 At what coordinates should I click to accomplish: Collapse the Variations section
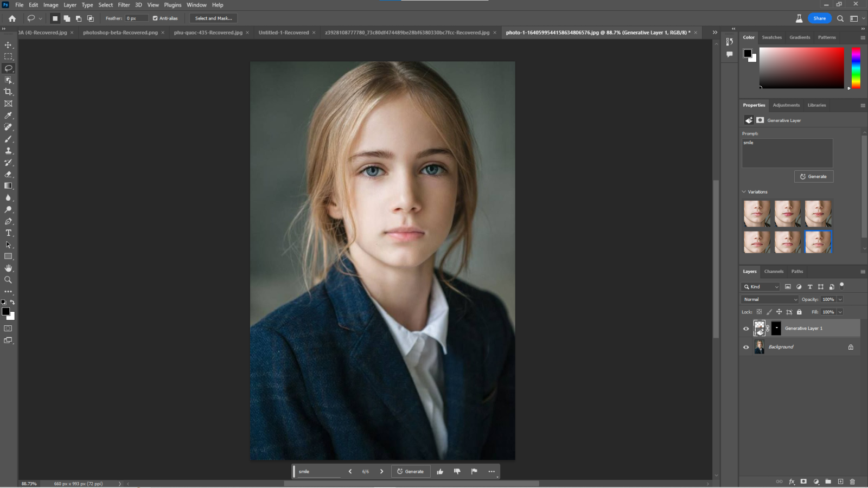coord(744,192)
